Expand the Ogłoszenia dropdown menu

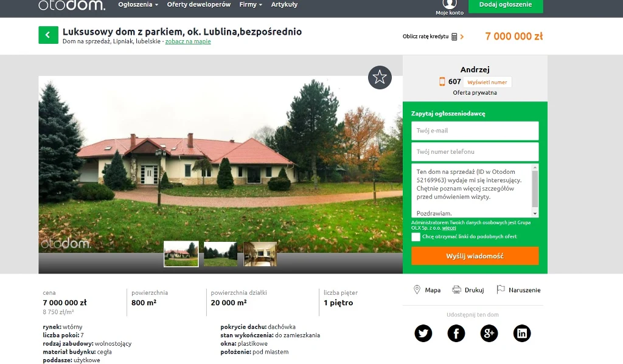(138, 5)
